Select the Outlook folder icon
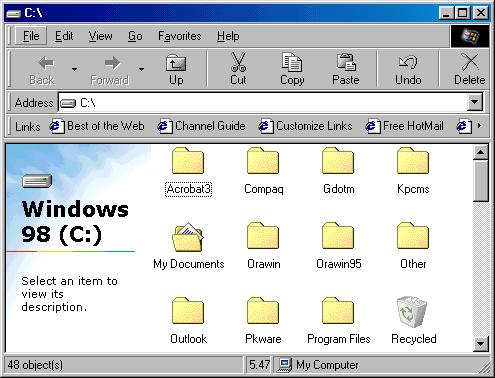This screenshot has width=495, height=378. tap(188, 311)
